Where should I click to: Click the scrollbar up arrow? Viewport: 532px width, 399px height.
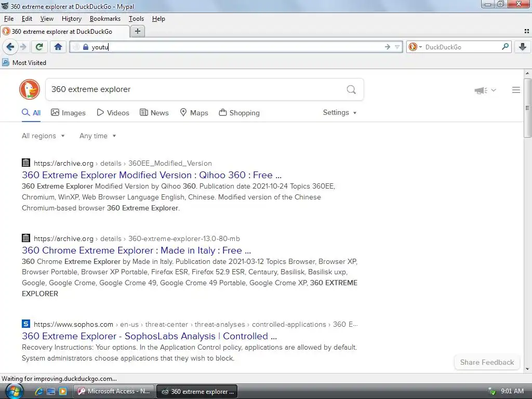point(527,73)
